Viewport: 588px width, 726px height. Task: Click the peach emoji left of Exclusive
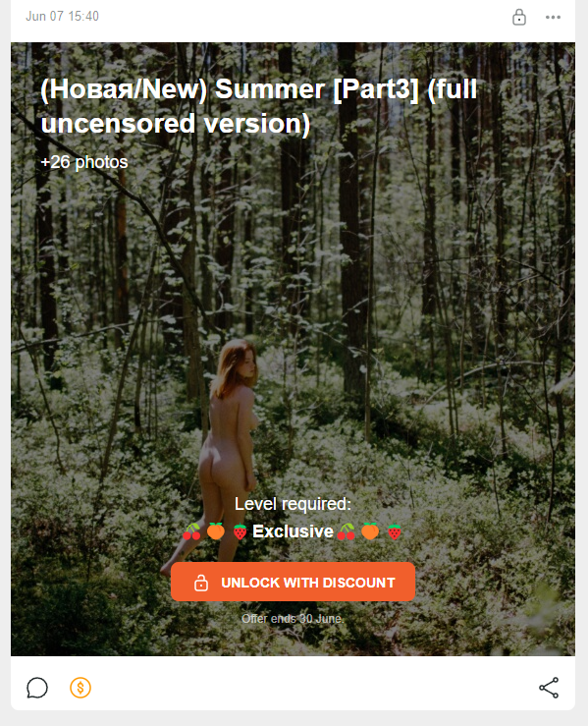click(x=216, y=531)
